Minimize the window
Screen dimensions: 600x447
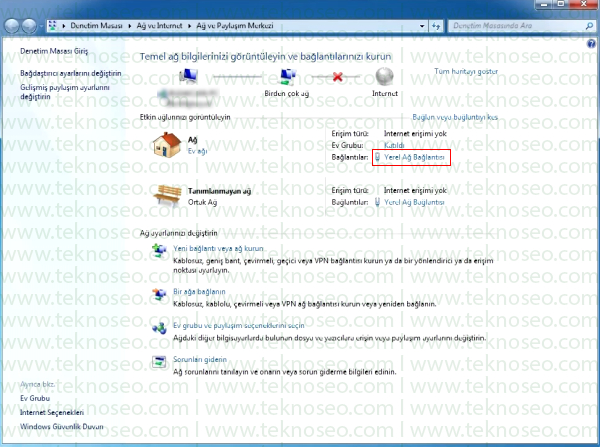click(543, 4)
